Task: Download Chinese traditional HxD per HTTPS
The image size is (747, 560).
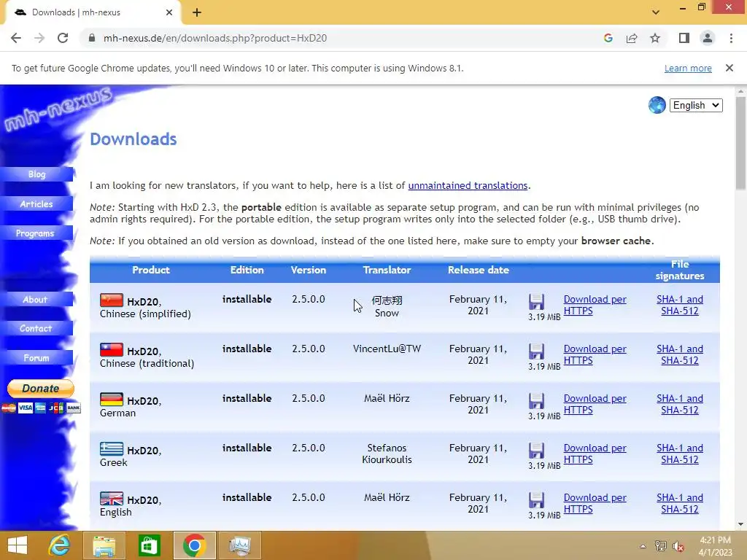Action: pyautogui.click(x=595, y=354)
